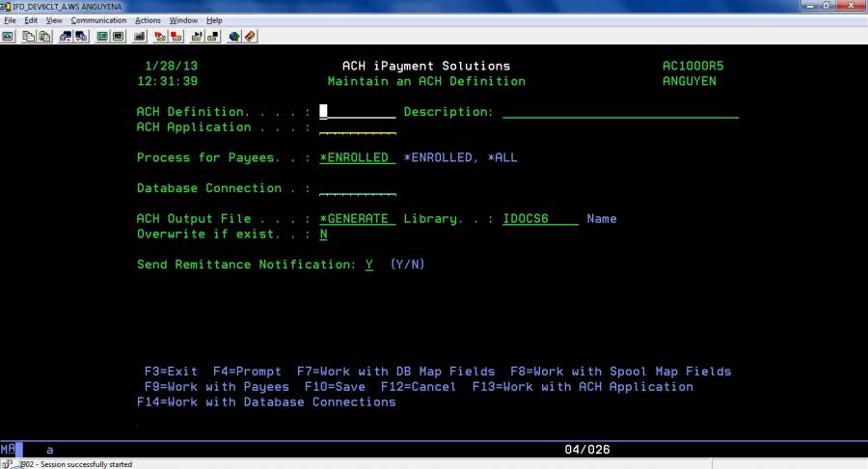Click the Print Screen toolbar icon
This screenshot has height=469, width=868.
tap(8, 37)
